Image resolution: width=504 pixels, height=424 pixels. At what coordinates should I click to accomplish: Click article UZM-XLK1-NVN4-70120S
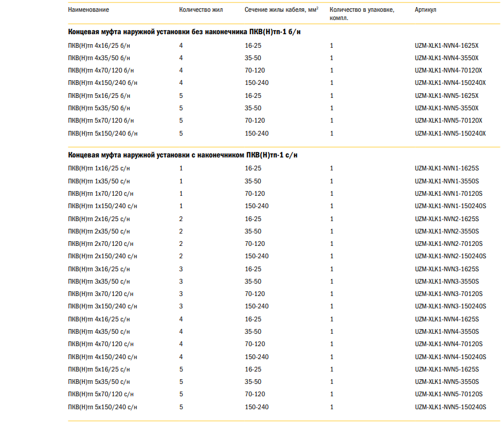(x=449, y=344)
